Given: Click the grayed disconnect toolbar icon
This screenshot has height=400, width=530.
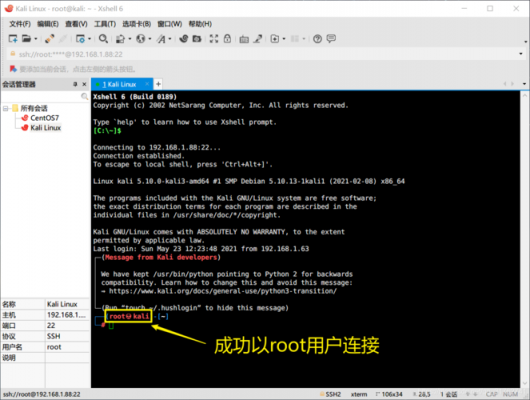Looking at the screenshot, I should coord(63,39).
